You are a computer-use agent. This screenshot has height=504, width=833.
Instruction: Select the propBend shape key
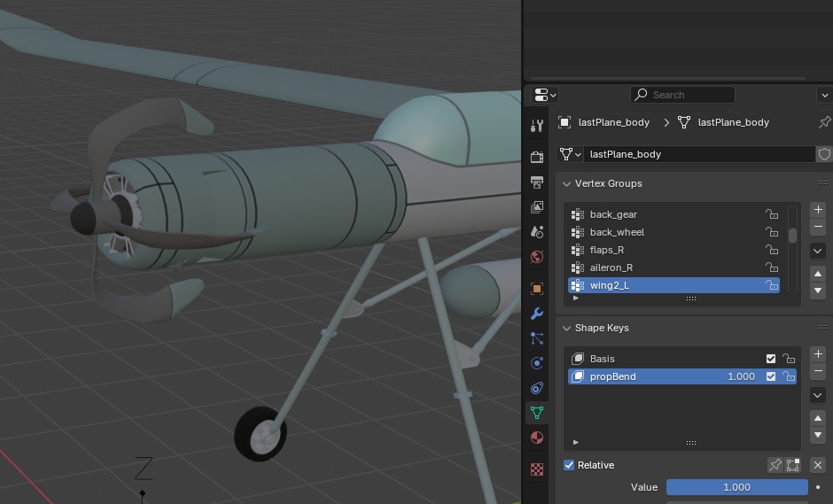point(682,376)
